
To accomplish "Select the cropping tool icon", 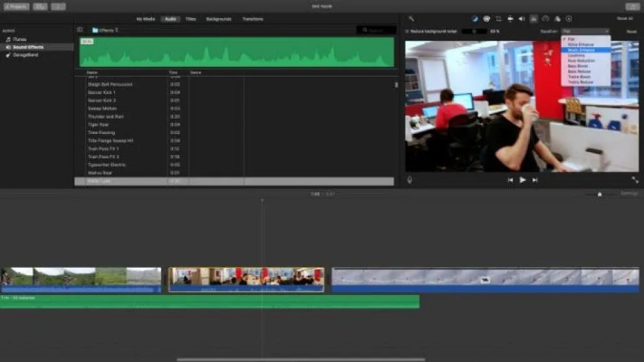I will (498, 18).
